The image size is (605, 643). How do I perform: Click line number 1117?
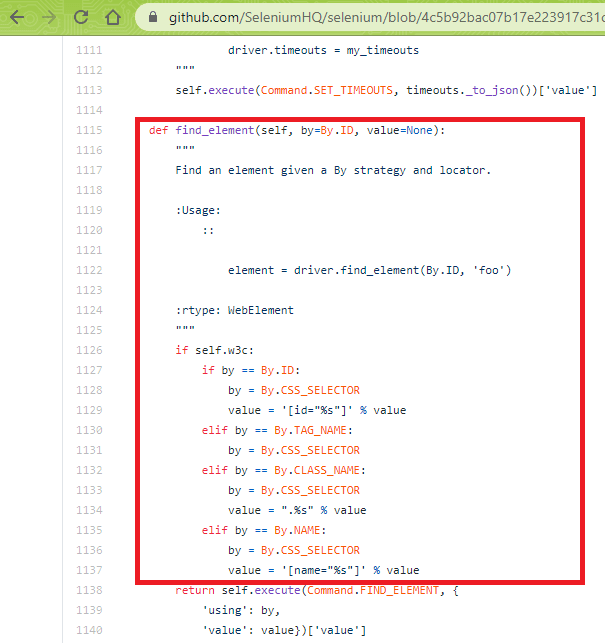pyautogui.click(x=89, y=170)
